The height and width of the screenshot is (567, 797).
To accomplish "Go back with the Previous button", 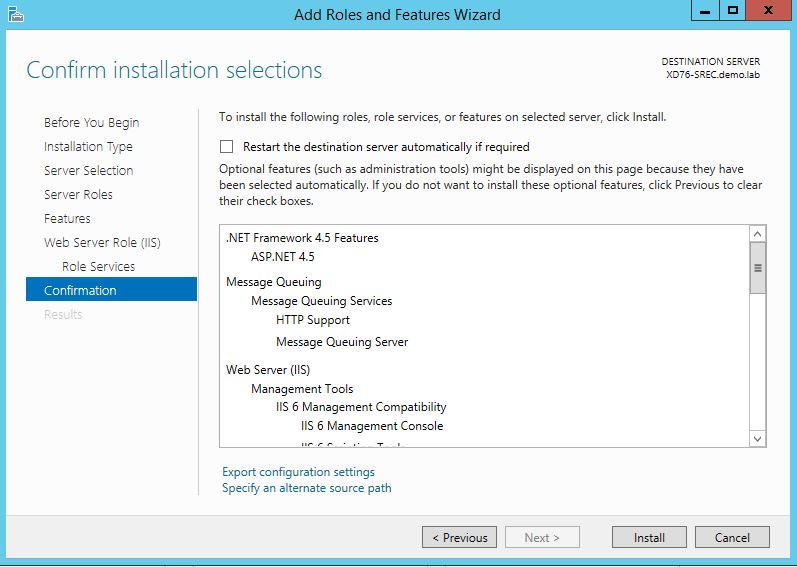I will pos(459,537).
